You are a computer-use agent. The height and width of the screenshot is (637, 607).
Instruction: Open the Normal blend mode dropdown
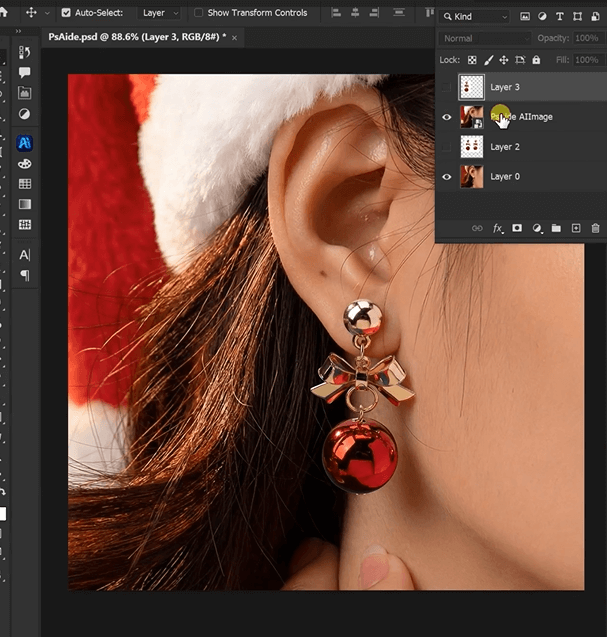485,39
